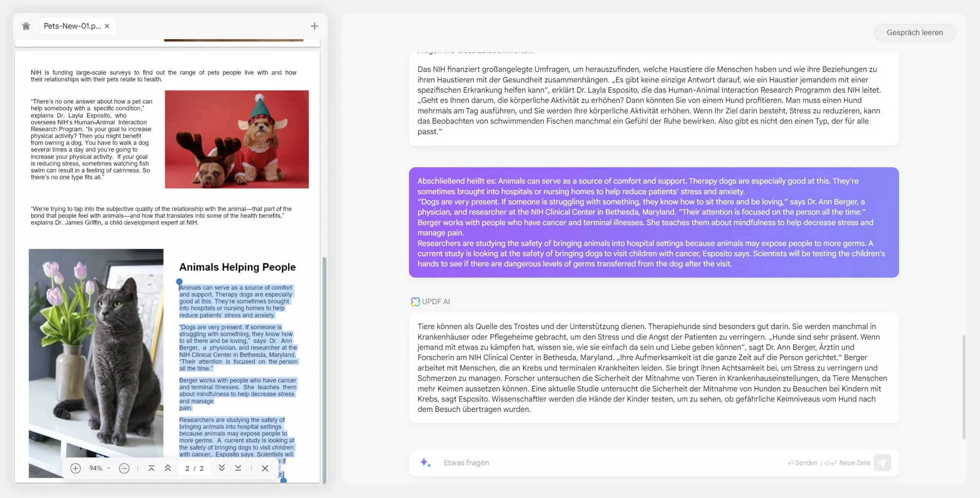Switch to the Pets-New-01 tab
This screenshot has height=498, width=980.
pos(72,26)
